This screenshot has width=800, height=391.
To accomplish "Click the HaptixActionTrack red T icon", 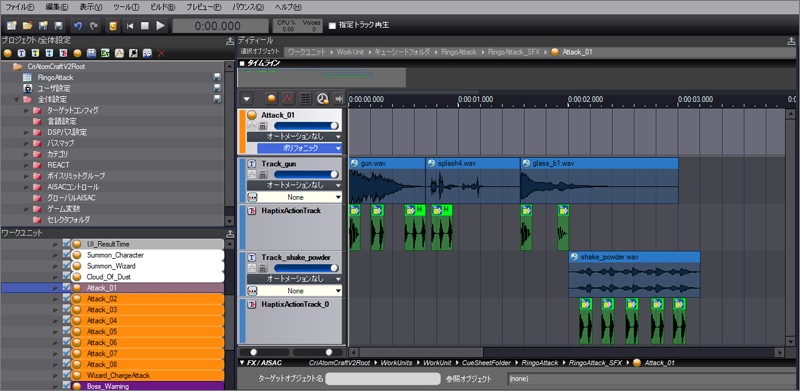I will (x=252, y=210).
